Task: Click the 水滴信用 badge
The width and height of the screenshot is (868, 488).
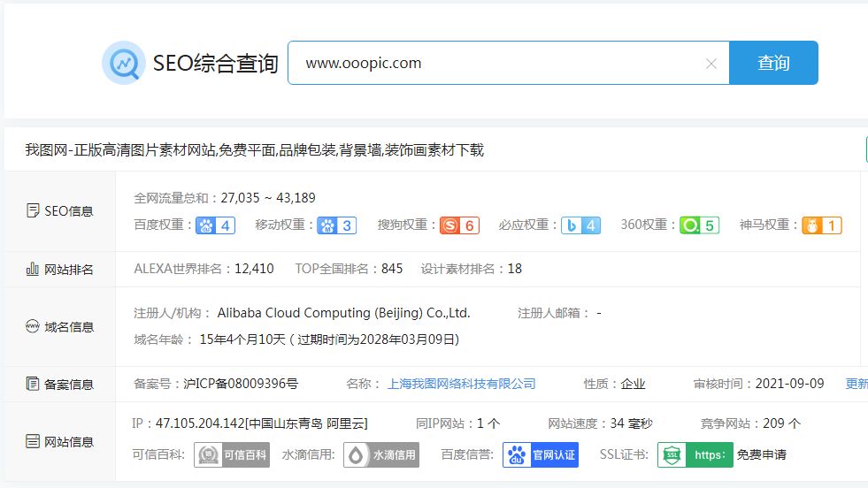Action: pos(381,454)
